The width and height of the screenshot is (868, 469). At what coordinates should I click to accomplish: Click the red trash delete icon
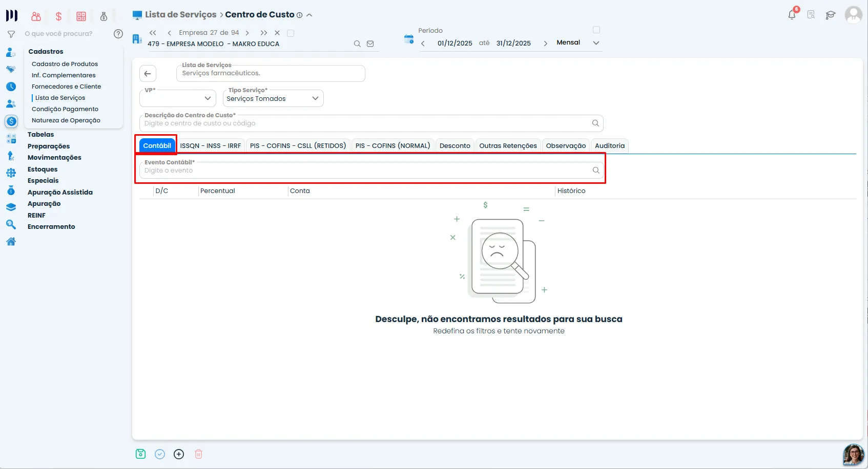click(x=199, y=454)
